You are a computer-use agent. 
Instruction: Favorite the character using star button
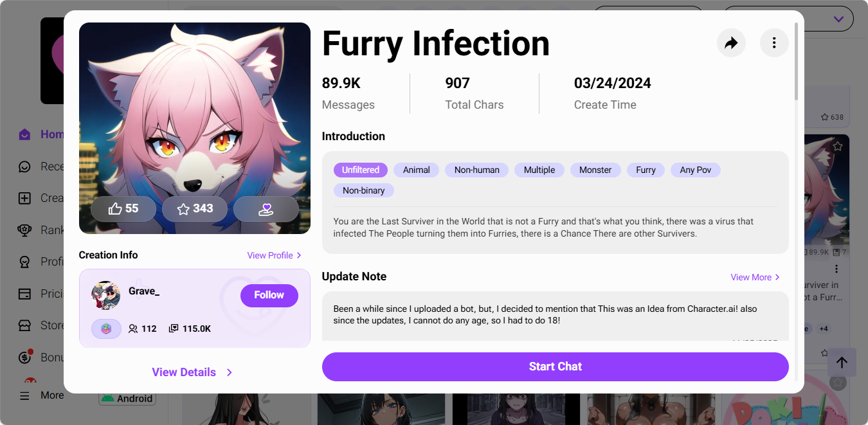(x=194, y=208)
